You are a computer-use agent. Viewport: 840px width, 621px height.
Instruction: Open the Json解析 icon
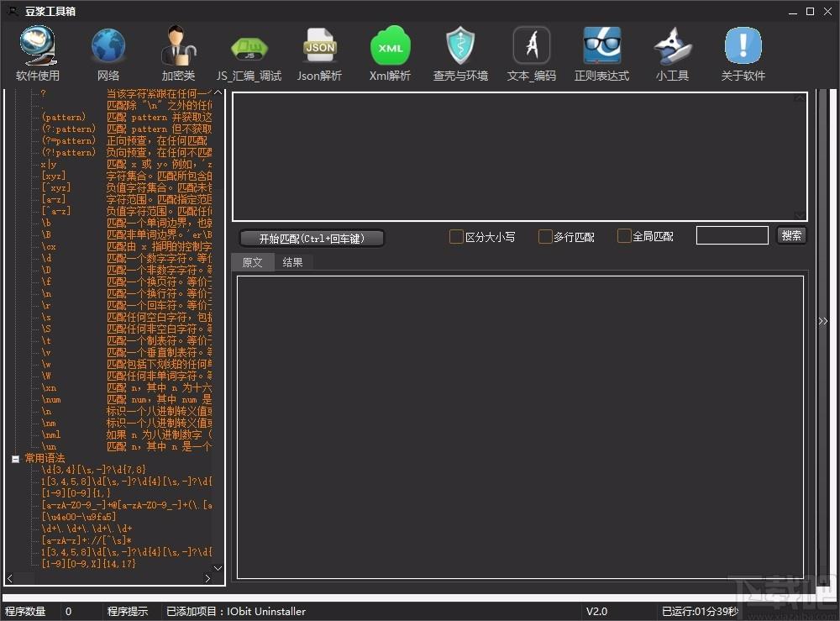[x=319, y=54]
